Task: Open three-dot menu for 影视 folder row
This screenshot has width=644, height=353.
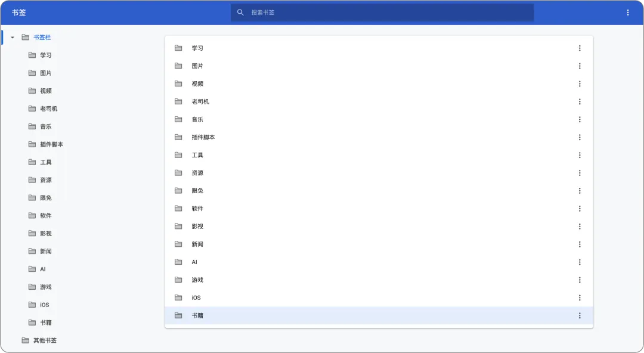Action: (x=580, y=227)
